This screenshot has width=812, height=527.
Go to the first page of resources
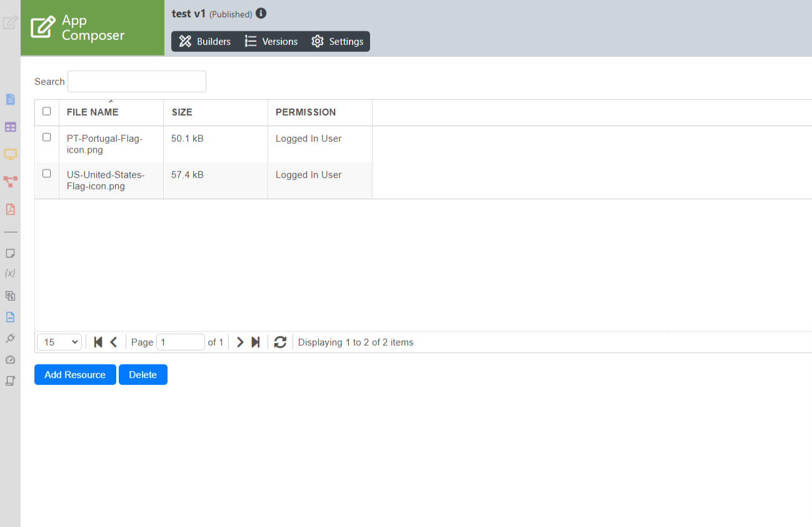(x=98, y=342)
